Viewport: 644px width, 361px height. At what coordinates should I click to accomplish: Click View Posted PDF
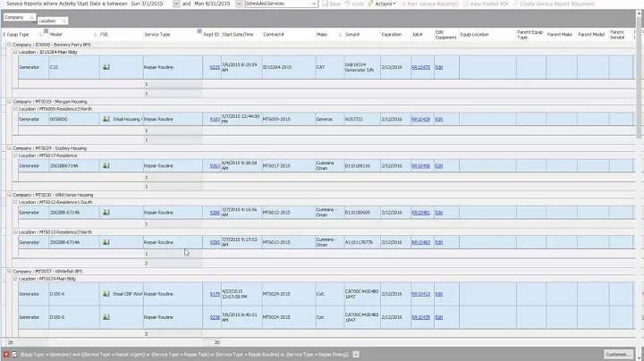pos(486,4)
